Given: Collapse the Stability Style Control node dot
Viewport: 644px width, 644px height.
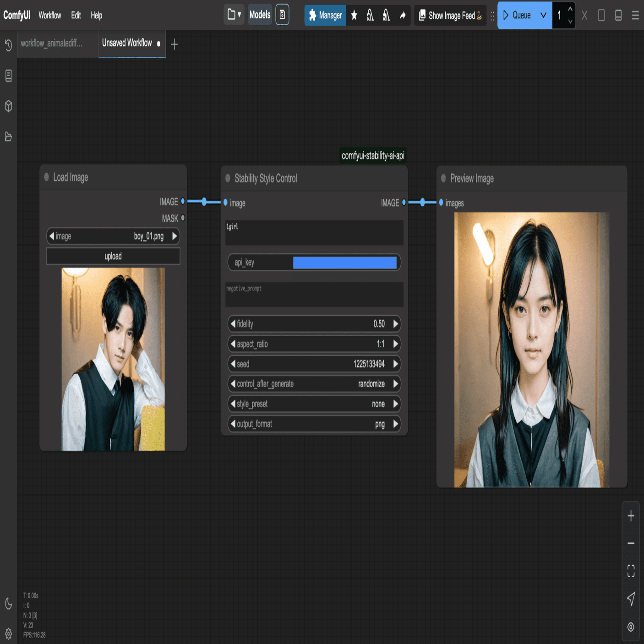Looking at the screenshot, I should tap(228, 178).
